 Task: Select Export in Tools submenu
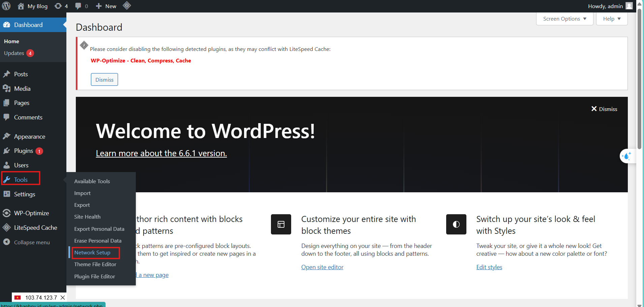(82, 205)
